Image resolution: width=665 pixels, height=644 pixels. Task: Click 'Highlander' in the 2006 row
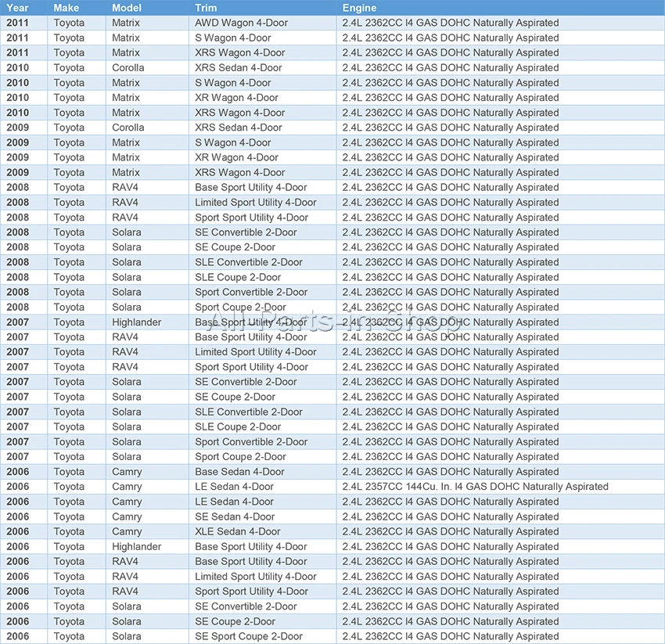tap(137, 546)
